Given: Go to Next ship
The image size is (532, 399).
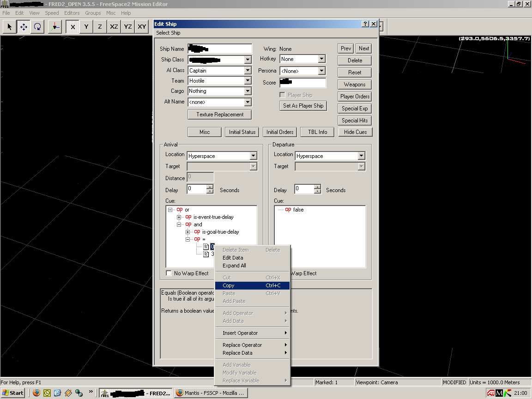Looking at the screenshot, I should (364, 48).
